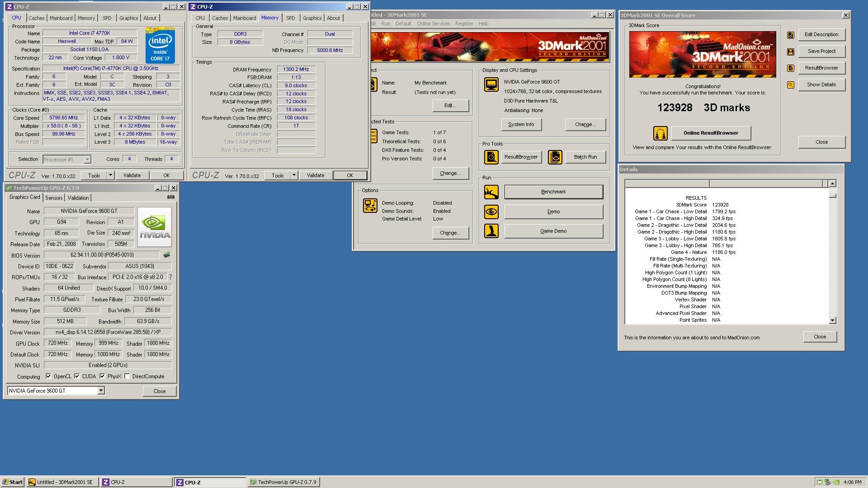
Task: Click the System Info button
Action: (x=521, y=124)
